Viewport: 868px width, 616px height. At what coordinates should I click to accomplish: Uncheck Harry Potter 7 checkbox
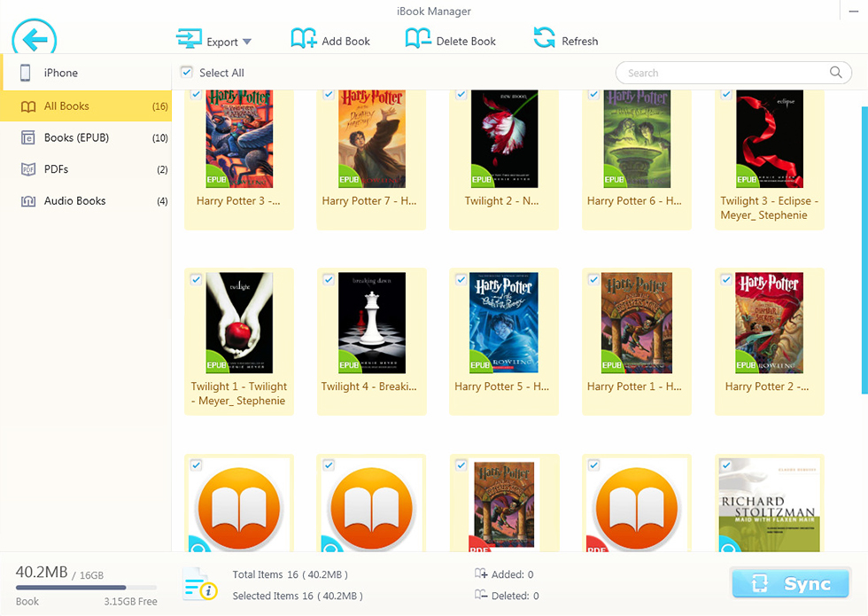[329, 94]
